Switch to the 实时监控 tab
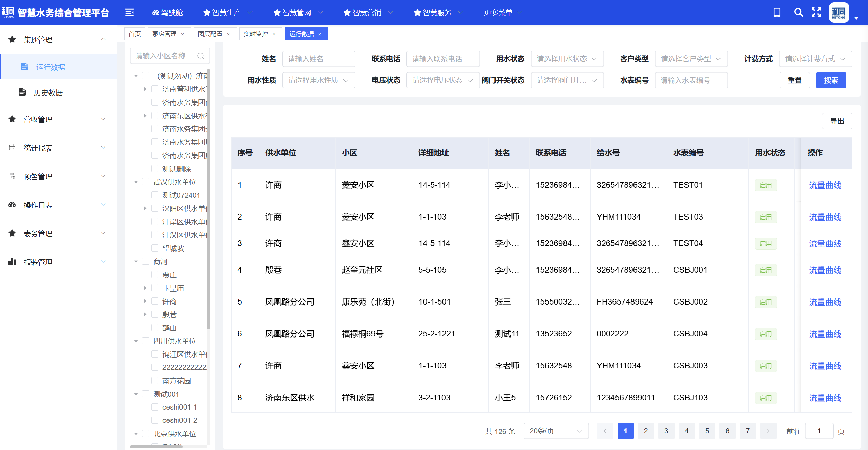 tap(256, 34)
